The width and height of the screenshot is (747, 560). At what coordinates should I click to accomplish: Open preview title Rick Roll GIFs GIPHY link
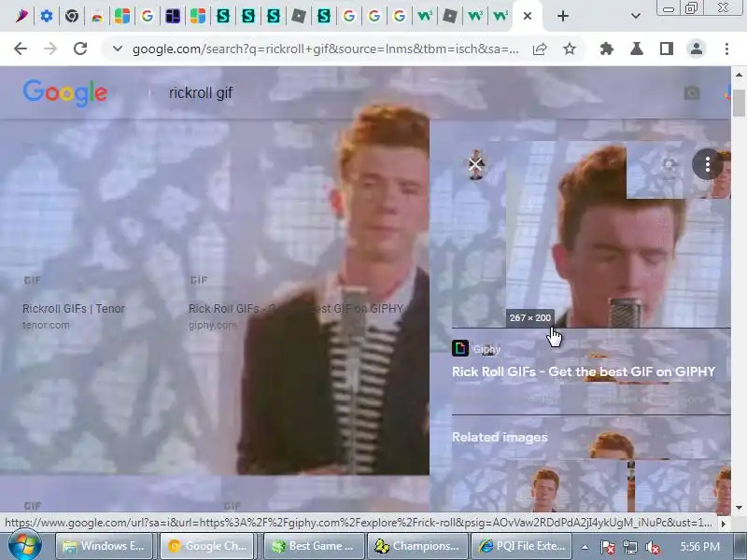pyautogui.click(x=584, y=371)
